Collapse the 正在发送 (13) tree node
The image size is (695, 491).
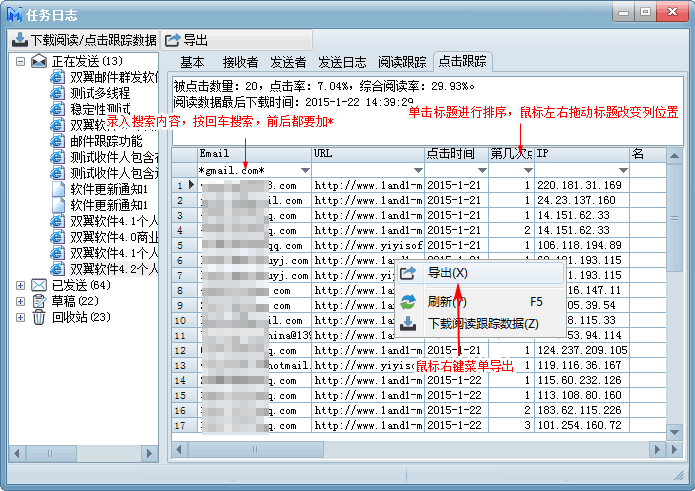tap(20, 61)
